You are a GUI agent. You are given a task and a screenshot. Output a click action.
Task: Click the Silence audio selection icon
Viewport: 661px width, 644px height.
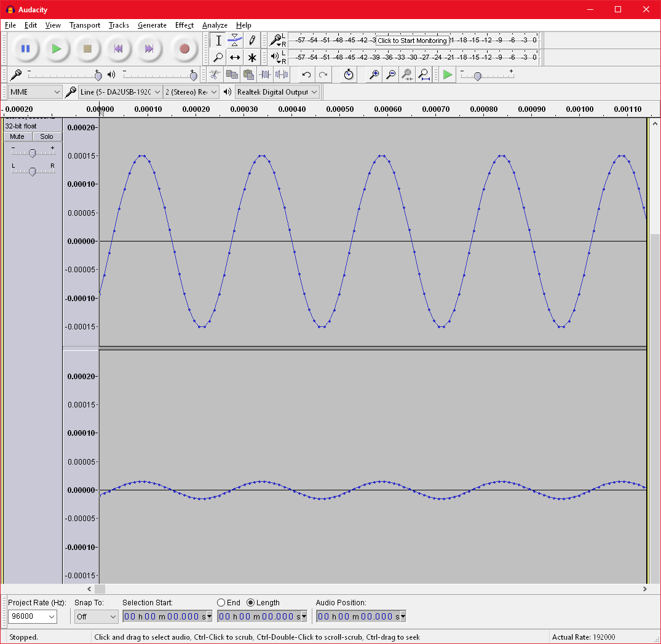click(282, 75)
